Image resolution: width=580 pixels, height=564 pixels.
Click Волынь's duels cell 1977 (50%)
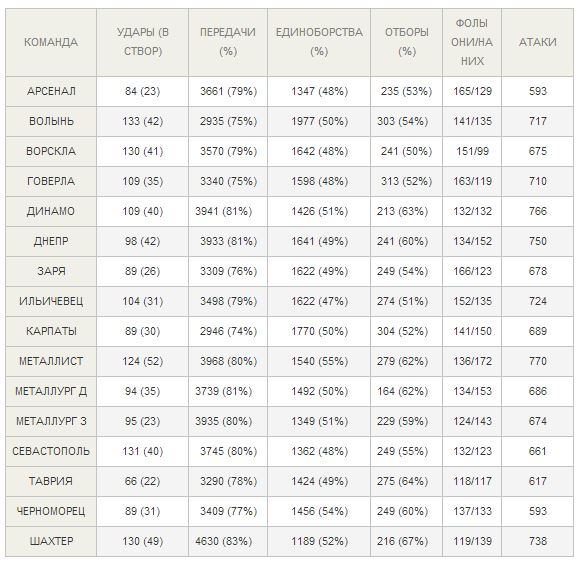click(319, 121)
